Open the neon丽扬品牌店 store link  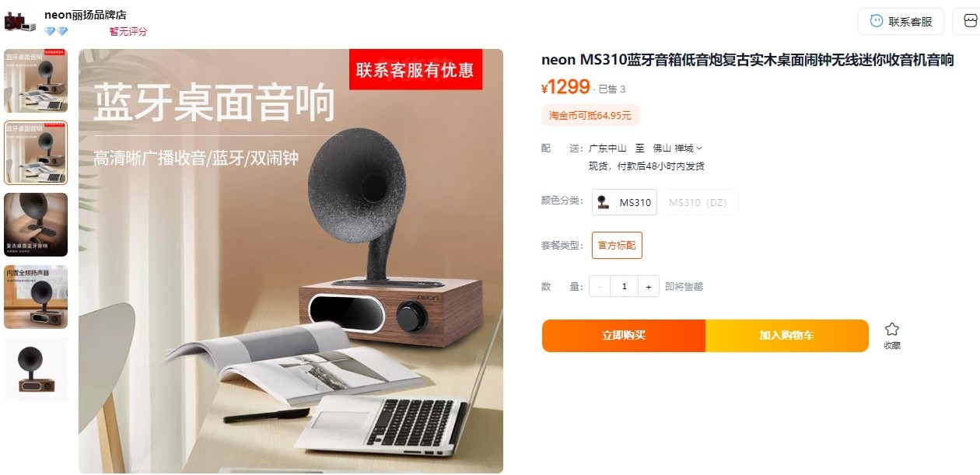(86, 15)
